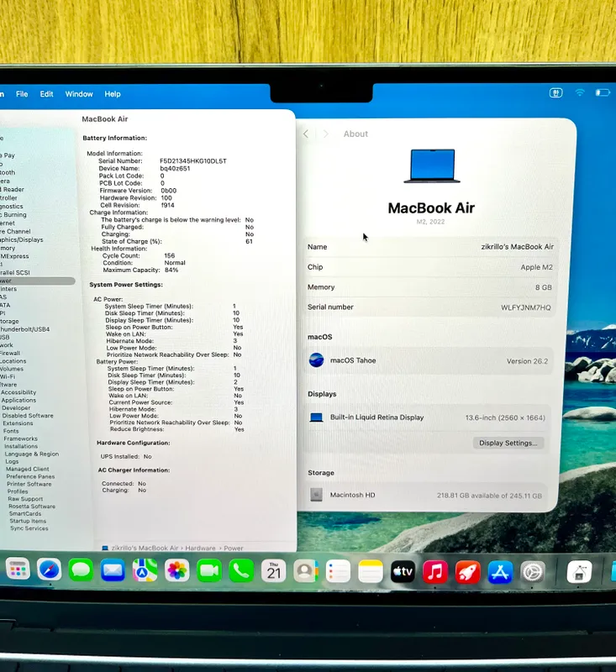616x672 pixels.
Task: Open the input source menu bar icon
Action: [x=556, y=92]
